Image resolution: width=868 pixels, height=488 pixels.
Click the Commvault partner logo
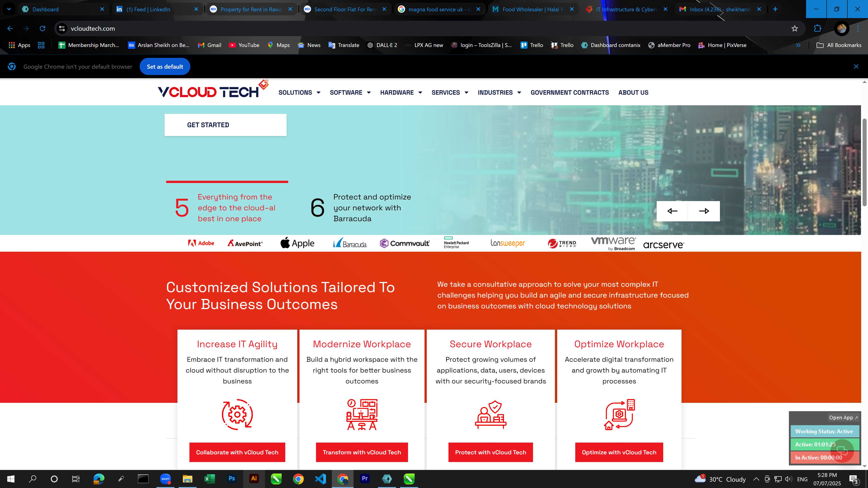click(404, 243)
